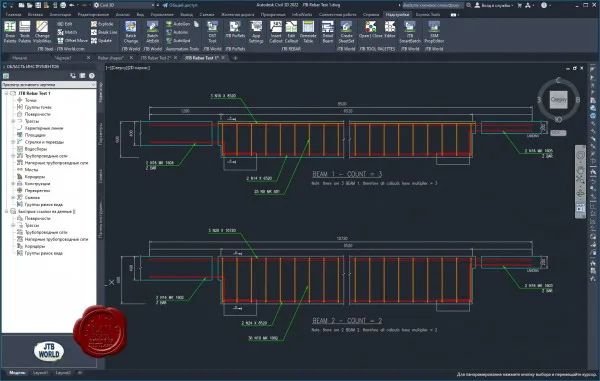Click the Offset Move command
The height and width of the screenshot is (381, 600).
[72, 40]
